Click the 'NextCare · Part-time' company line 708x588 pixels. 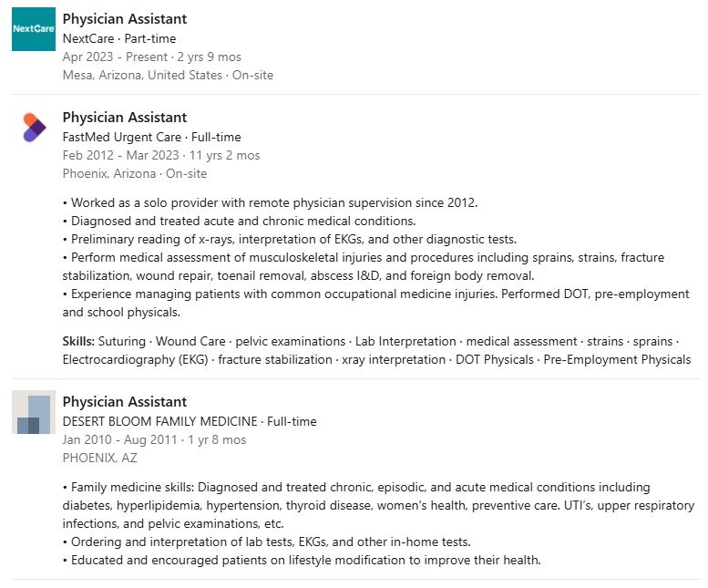coord(118,38)
